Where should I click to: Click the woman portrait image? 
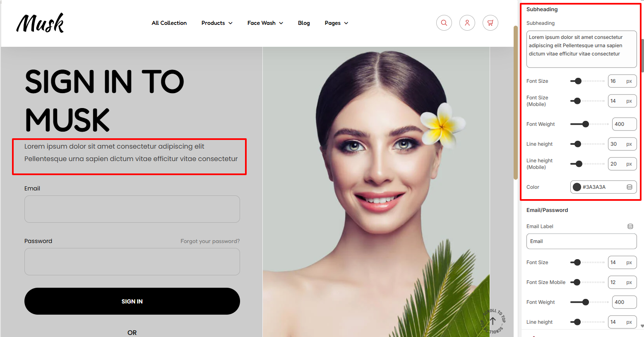click(376, 192)
